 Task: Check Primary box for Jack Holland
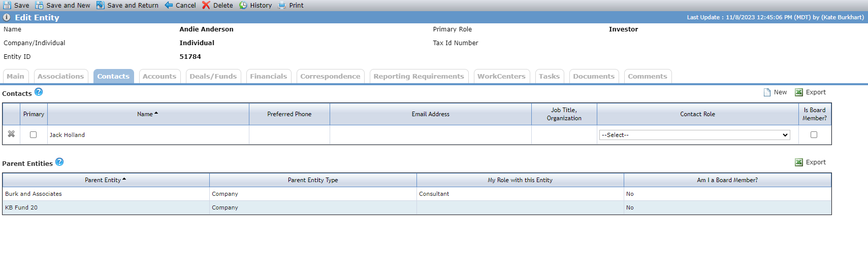pos(34,135)
